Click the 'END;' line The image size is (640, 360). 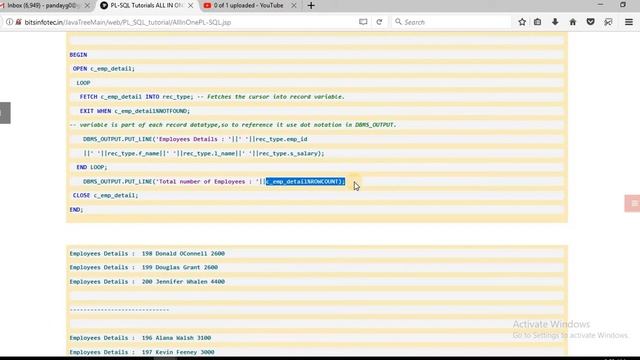point(76,210)
